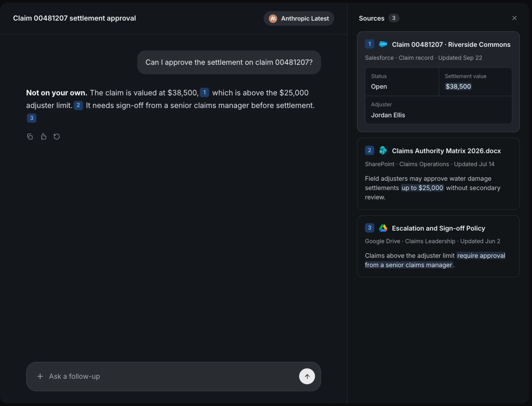The height and width of the screenshot is (406, 532).
Task: Click the 'Sources' panel heading
Action: tap(372, 18)
